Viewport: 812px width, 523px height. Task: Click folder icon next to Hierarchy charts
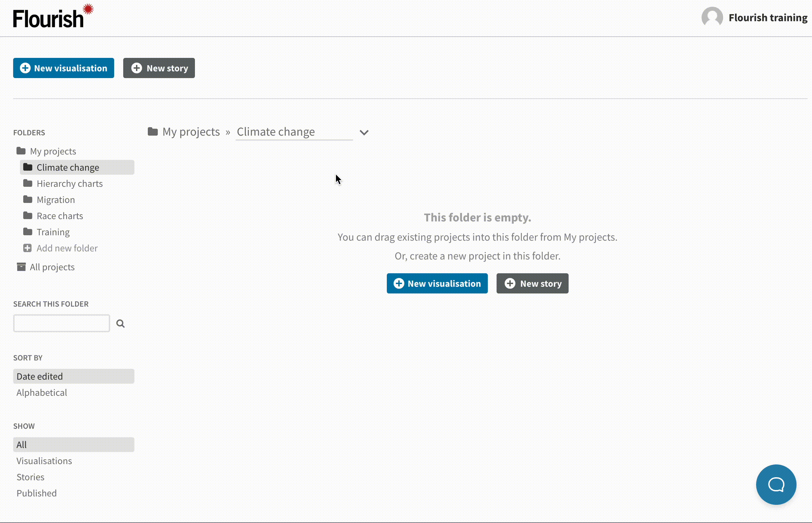28,183
